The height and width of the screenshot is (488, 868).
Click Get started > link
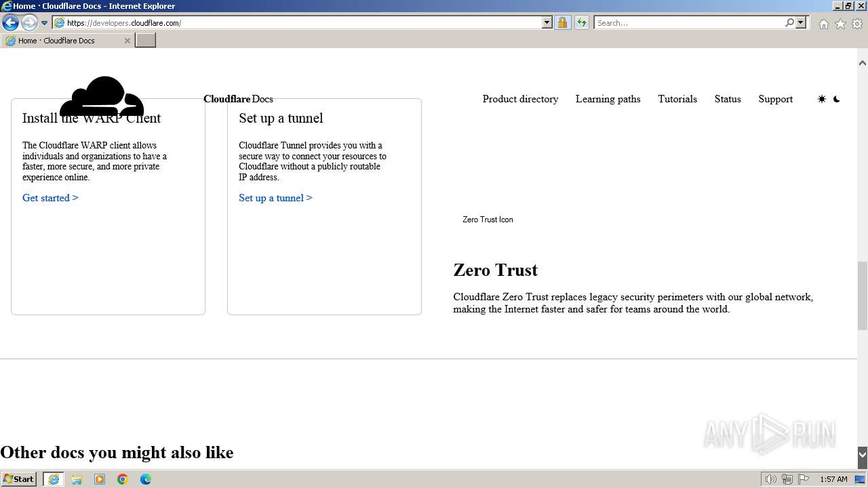50,198
